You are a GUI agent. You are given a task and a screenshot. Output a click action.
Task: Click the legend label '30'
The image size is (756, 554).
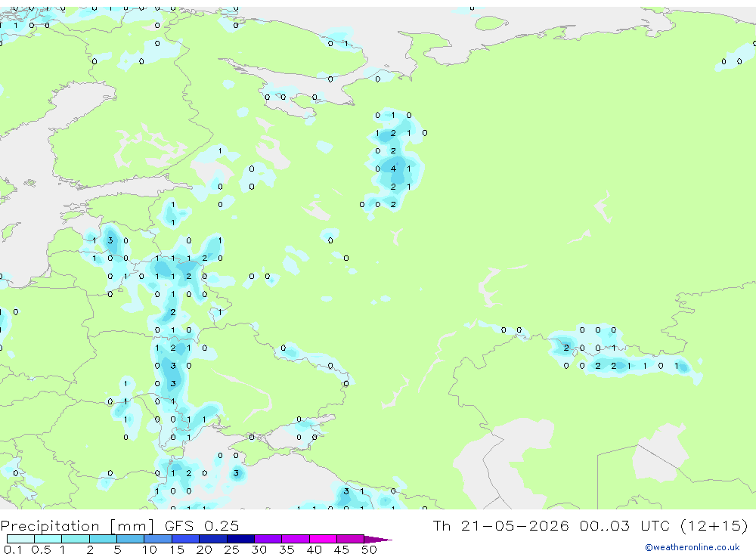(259, 549)
